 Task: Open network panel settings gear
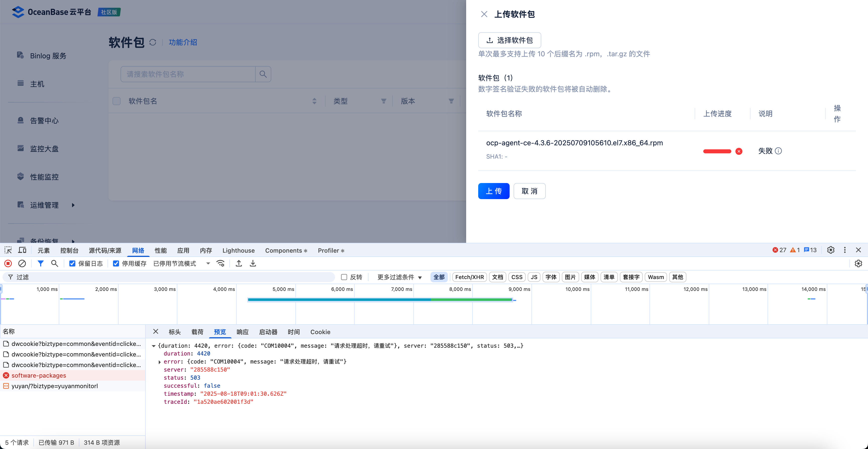(858, 263)
